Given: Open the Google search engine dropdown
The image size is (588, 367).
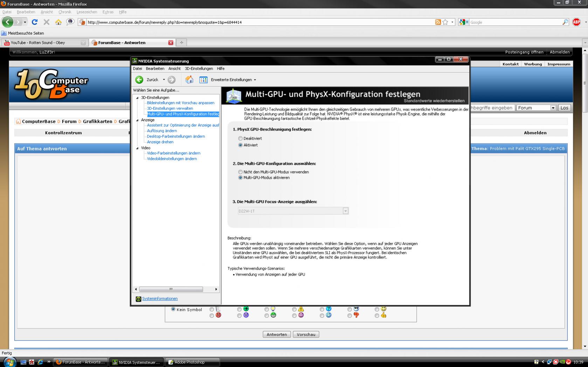Looking at the screenshot, I should click(x=464, y=22).
